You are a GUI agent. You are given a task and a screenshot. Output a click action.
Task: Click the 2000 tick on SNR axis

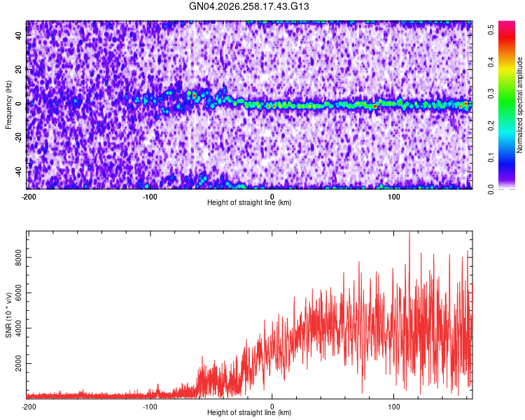[18, 363]
